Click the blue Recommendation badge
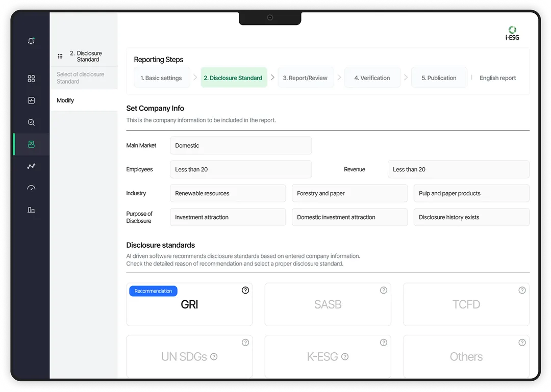Viewport: 551px width, 392px height. [153, 291]
